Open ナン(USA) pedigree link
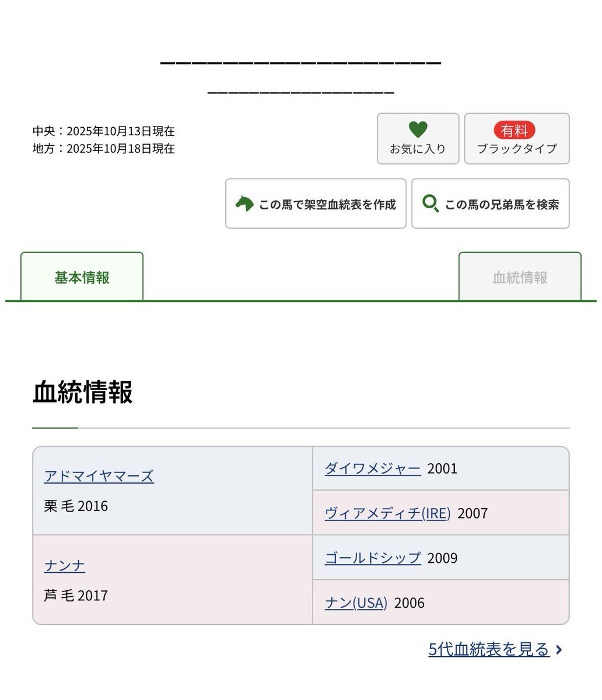Image resolution: width=602 pixels, height=700 pixels. tap(356, 603)
